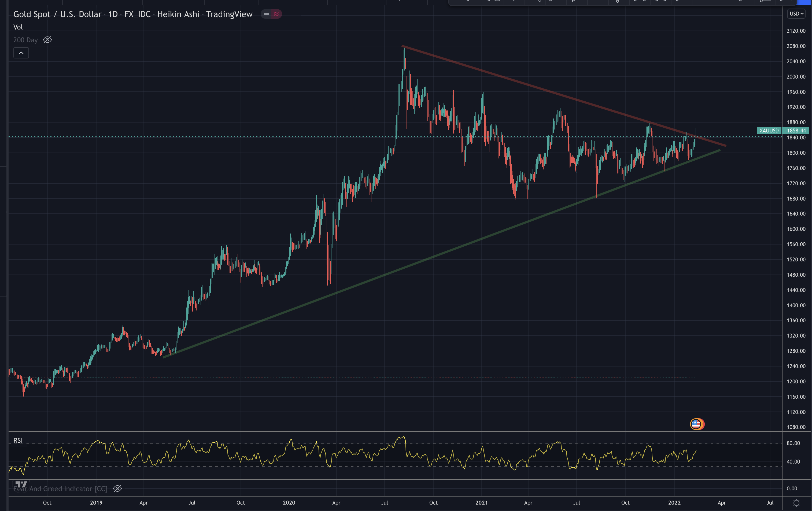This screenshot has width=812, height=511.
Task: Click the 2000.00 level on price axis
Action: (796, 76)
